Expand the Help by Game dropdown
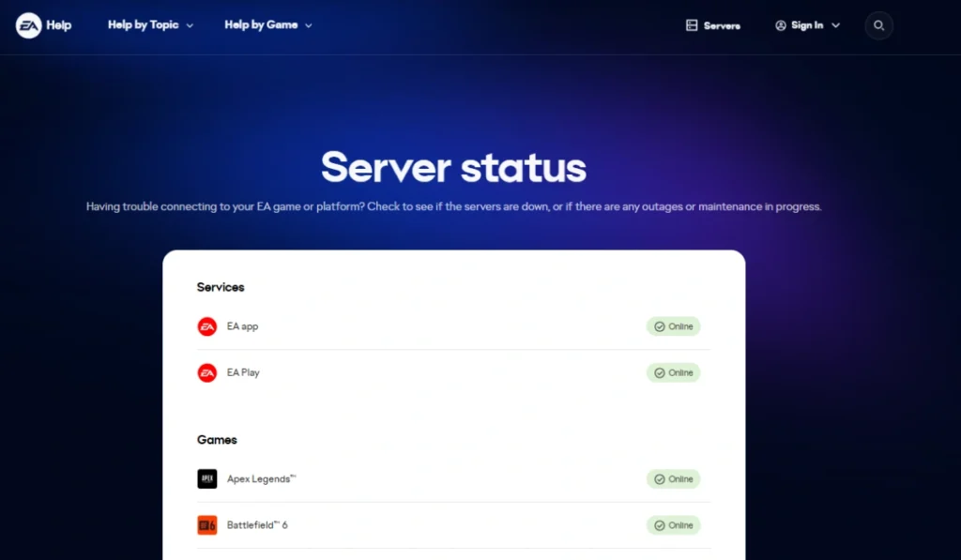Viewport: 961px width, 560px height. (x=267, y=25)
